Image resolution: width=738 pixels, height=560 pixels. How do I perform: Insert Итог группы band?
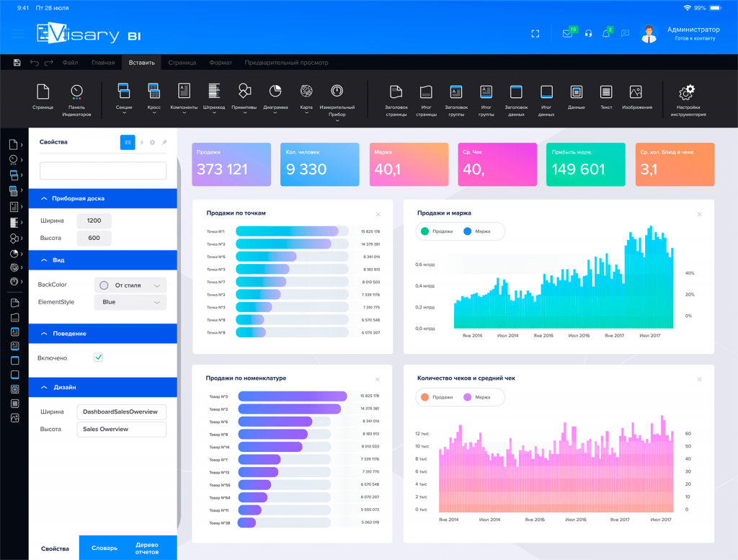click(486, 100)
